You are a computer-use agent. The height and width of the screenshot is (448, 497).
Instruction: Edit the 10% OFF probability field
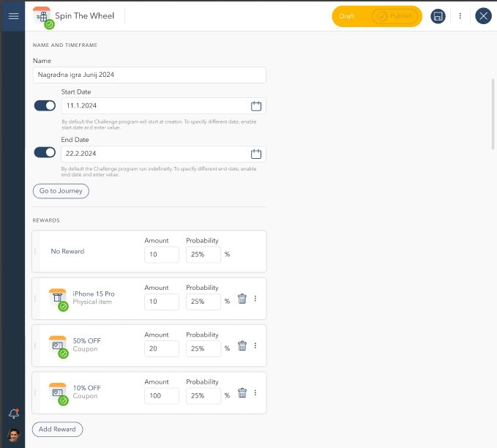point(203,396)
